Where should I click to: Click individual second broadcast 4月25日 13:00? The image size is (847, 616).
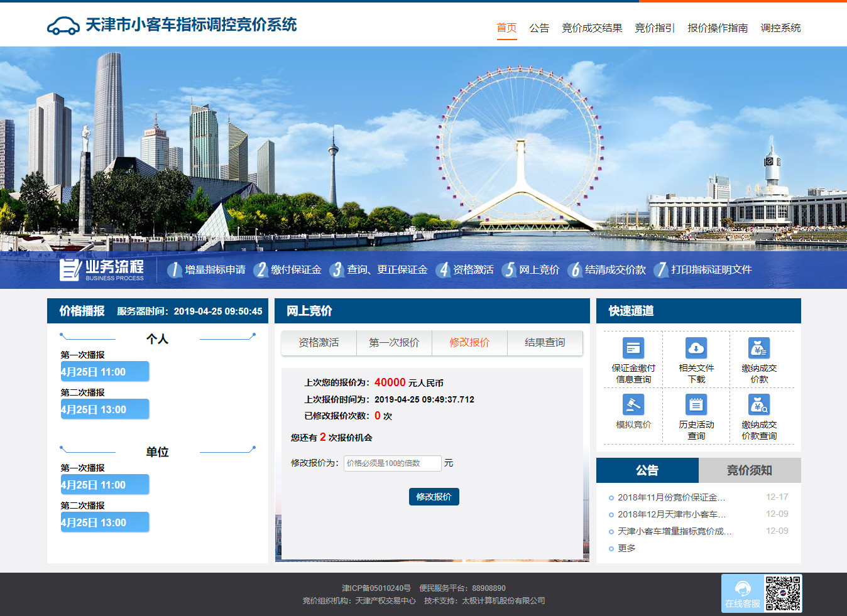(x=105, y=409)
